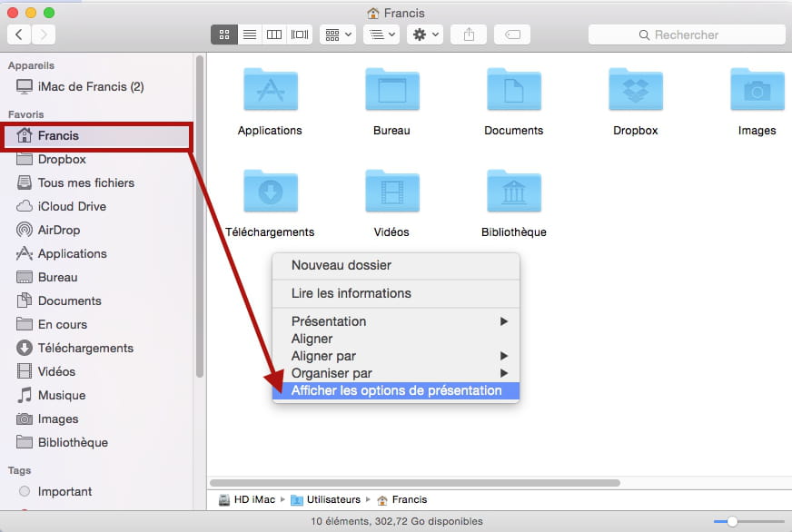792x532 pixels.
Task: Switch to Cover Flow view
Action: pyautogui.click(x=300, y=34)
